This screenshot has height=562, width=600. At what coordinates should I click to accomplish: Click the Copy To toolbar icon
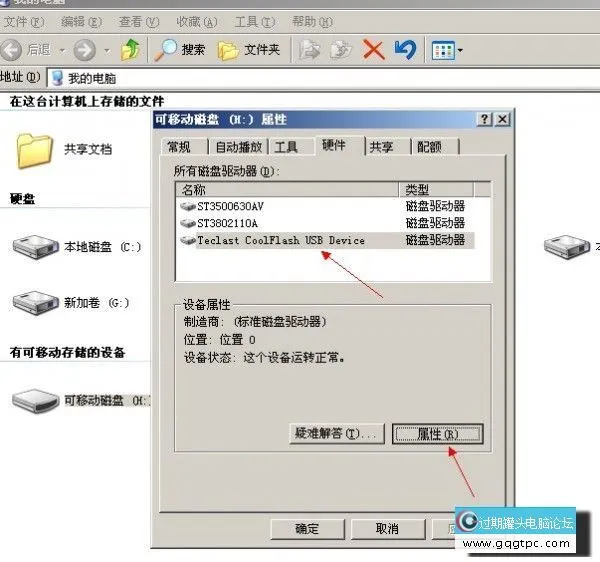click(341, 50)
